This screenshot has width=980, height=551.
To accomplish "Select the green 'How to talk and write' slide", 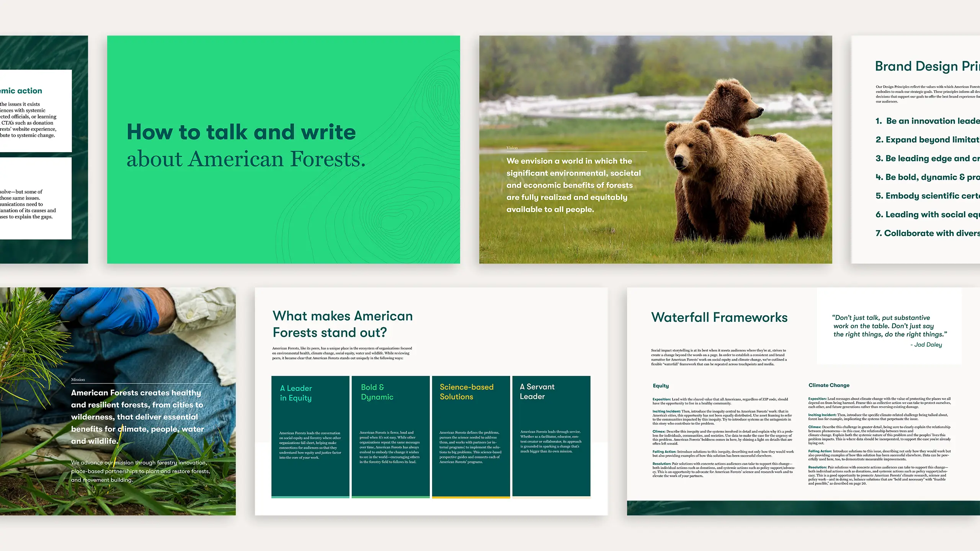I will pyautogui.click(x=283, y=149).
